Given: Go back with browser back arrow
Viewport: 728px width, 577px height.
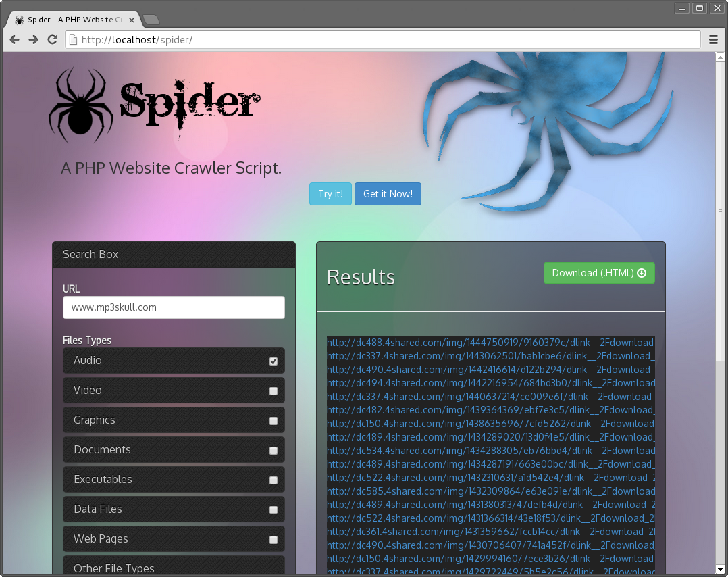Looking at the screenshot, I should point(14,40).
